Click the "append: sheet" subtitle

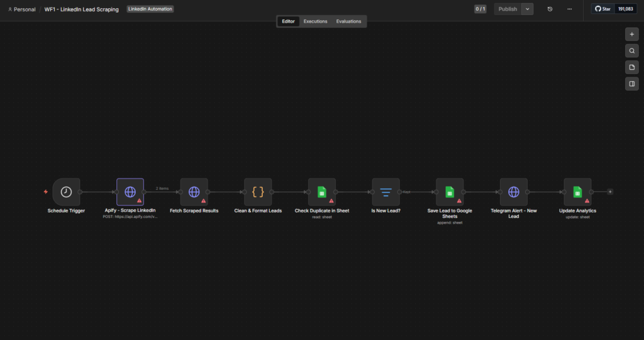coord(450,222)
